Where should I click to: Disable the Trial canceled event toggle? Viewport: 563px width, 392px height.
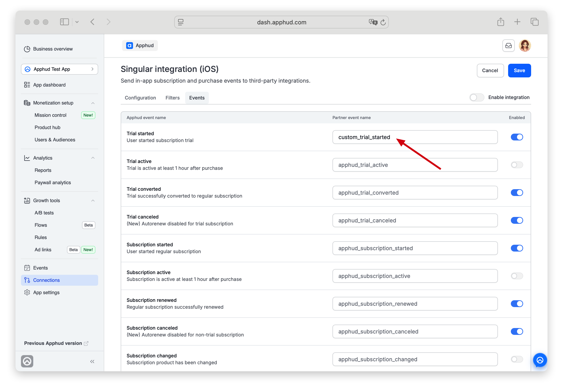pyautogui.click(x=517, y=220)
